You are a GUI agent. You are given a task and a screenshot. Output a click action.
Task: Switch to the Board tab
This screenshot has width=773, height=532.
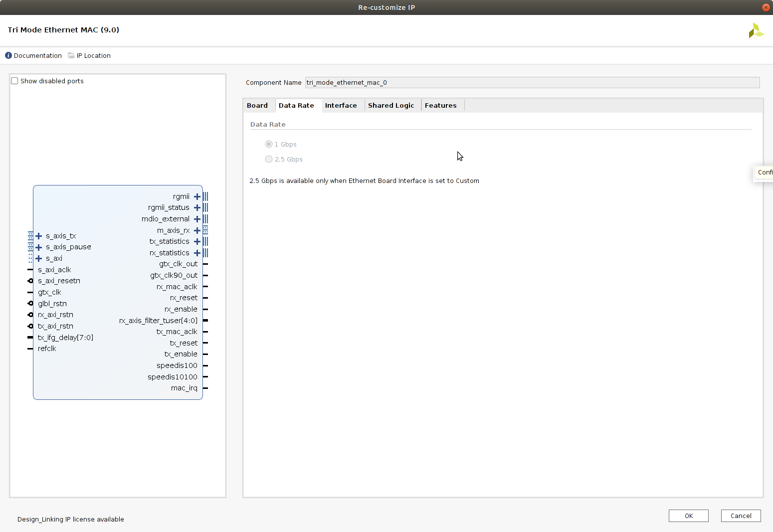257,105
